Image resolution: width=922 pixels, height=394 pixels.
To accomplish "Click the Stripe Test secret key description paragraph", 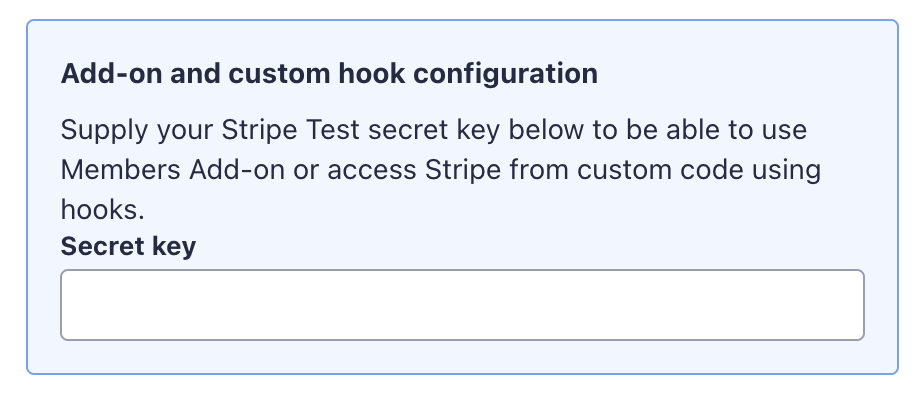I will click(x=440, y=169).
